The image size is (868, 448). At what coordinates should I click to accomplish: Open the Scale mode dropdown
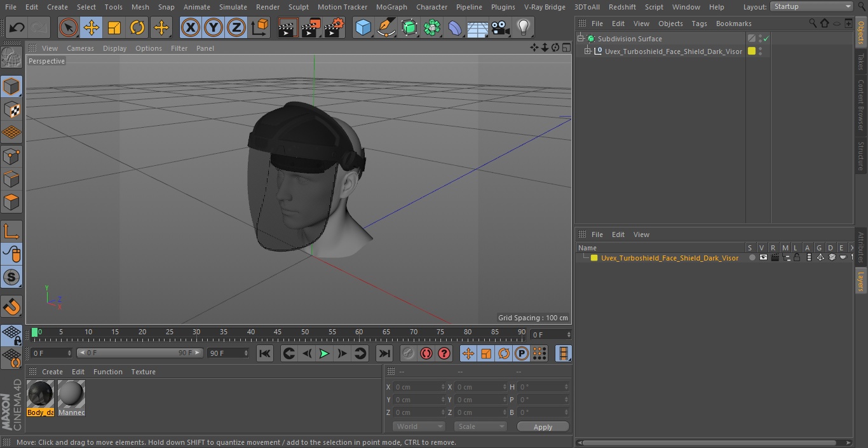click(480, 426)
